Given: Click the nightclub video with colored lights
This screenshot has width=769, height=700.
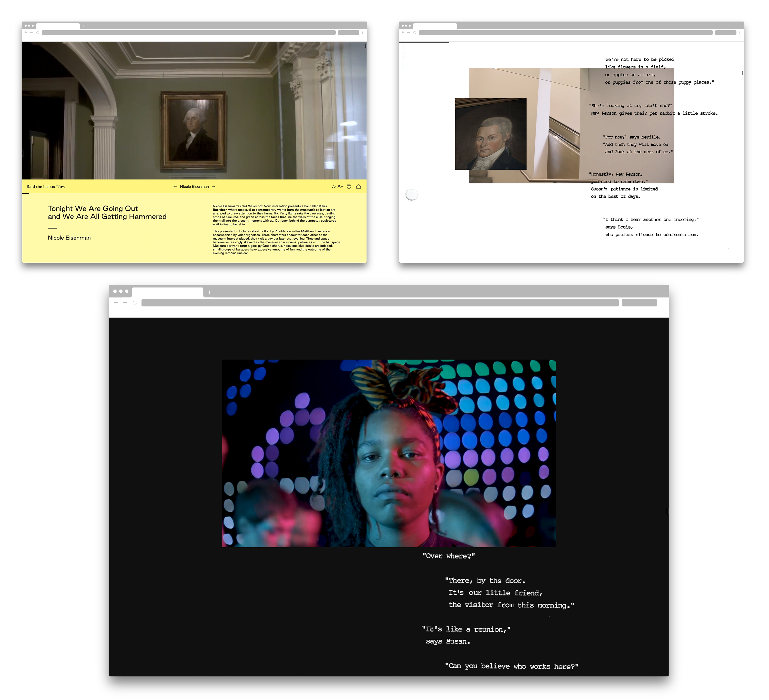Looking at the screenshot, I should (389, 453).
